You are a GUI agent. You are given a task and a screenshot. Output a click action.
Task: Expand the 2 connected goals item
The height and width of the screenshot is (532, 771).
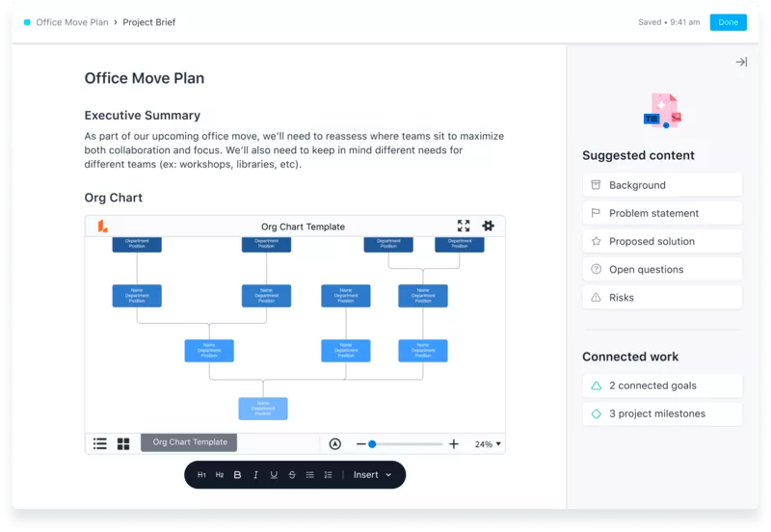pos(662,386)
